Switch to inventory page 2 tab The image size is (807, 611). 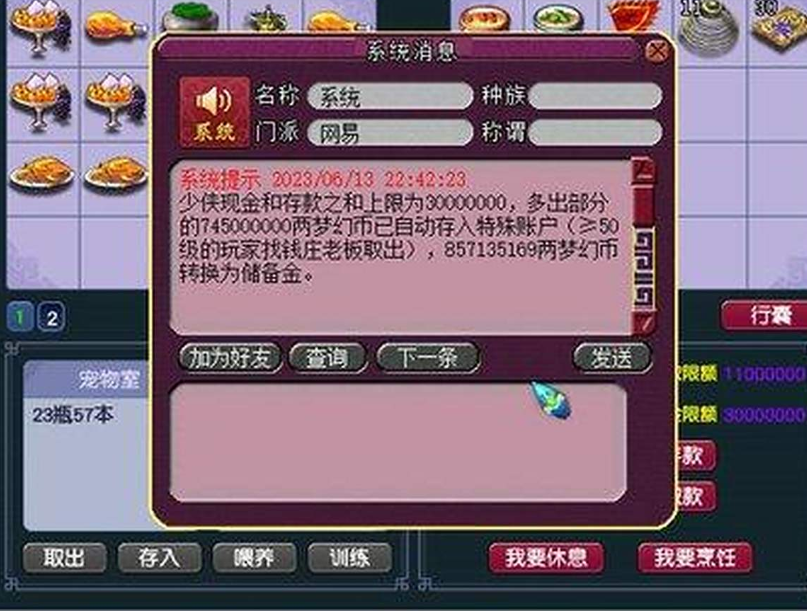pos(52,318)
